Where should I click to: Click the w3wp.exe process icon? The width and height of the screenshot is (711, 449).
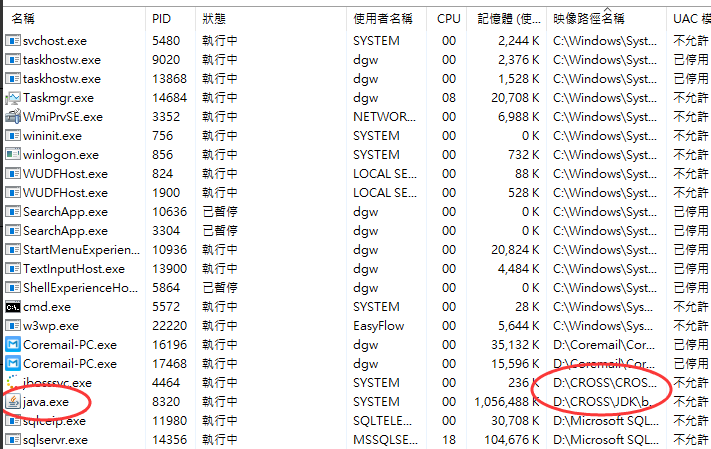tap(13, 326)
